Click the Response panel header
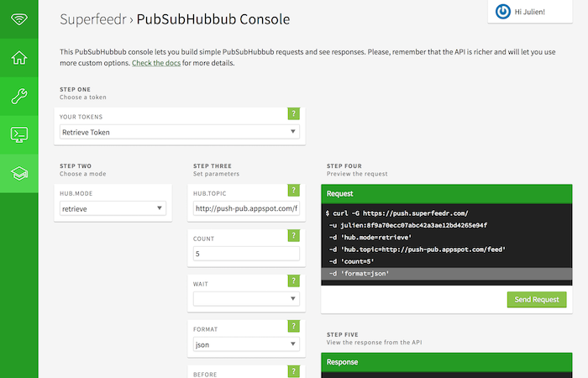The image size is (588, 378). click(x=447, y=362)
